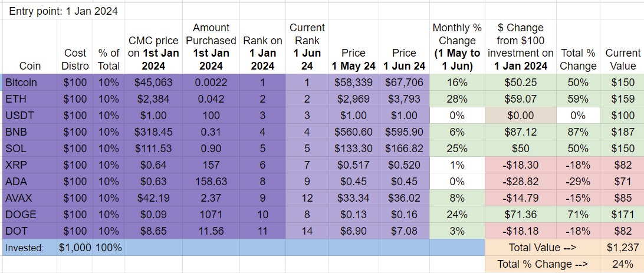Image resolution: width=644 pixels, height=273 pixels.
Task: Select ETH total change 59% cell
Action: 579,99
